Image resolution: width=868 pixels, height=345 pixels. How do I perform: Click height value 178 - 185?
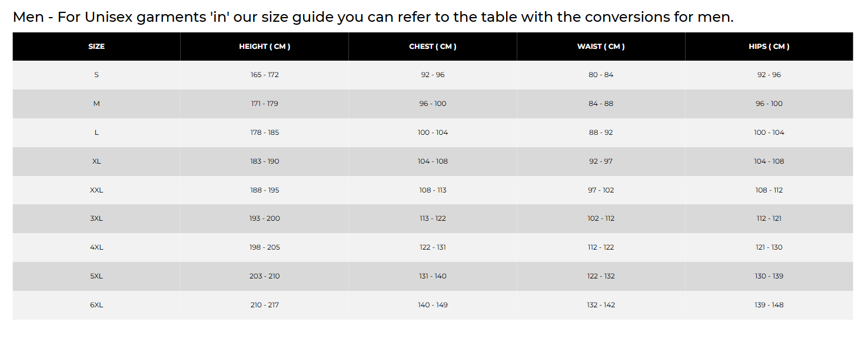(264, 132)
